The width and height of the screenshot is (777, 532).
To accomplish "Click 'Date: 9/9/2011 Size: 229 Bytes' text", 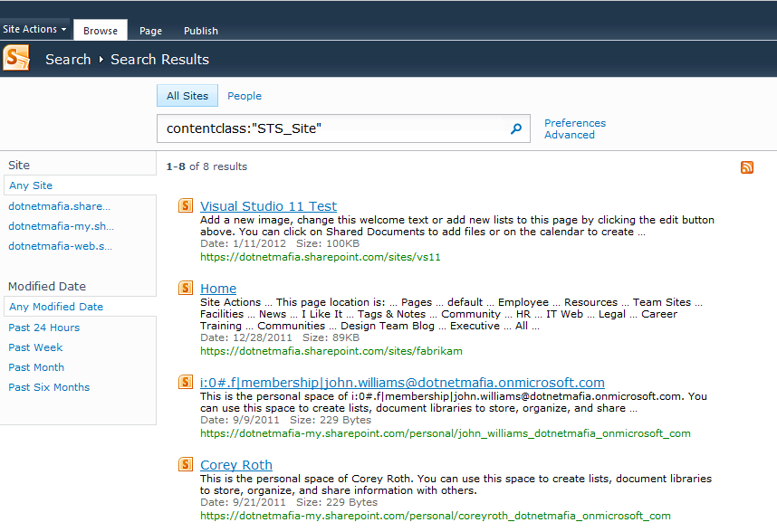I will click(x=286, y=420).
